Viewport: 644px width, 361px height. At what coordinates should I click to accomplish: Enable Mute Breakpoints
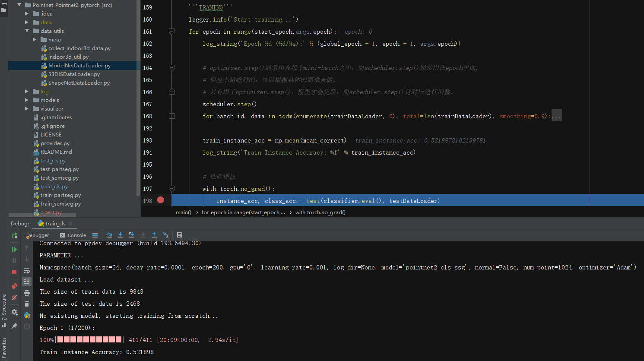[14, 297]
